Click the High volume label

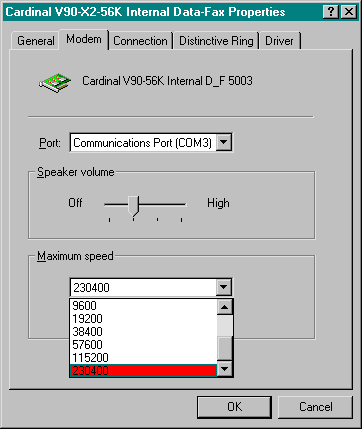tap(218, 203)
